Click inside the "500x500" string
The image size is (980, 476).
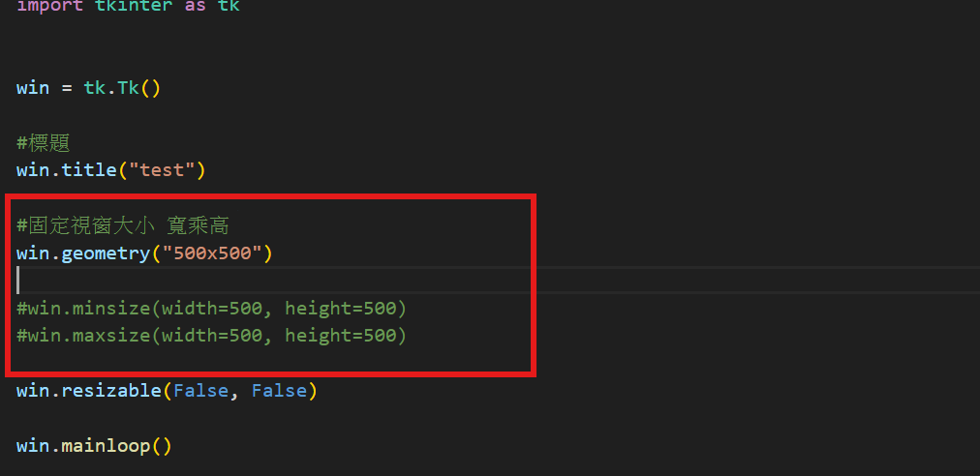coord(212,253)
